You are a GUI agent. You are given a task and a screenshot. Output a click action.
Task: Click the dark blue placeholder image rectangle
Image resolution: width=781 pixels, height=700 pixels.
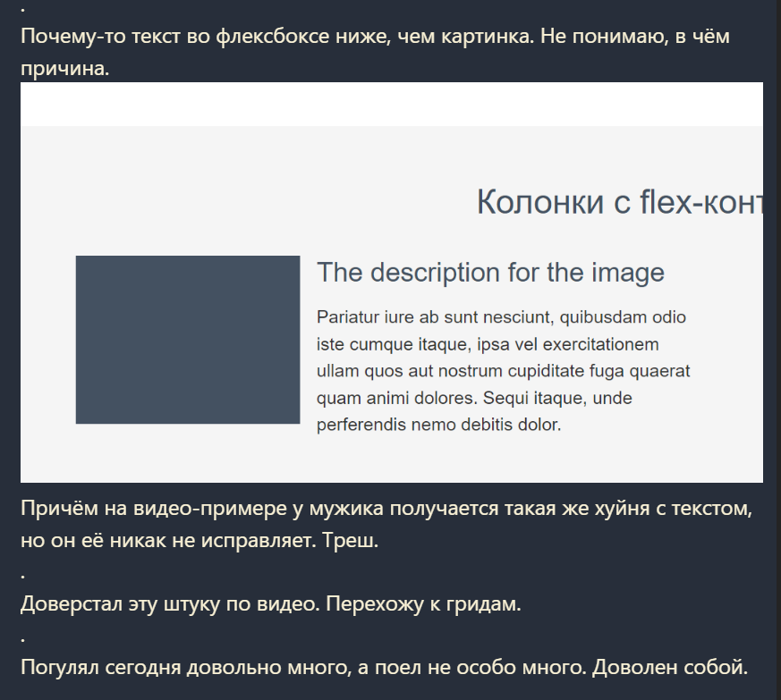click(x=188, y=340)
